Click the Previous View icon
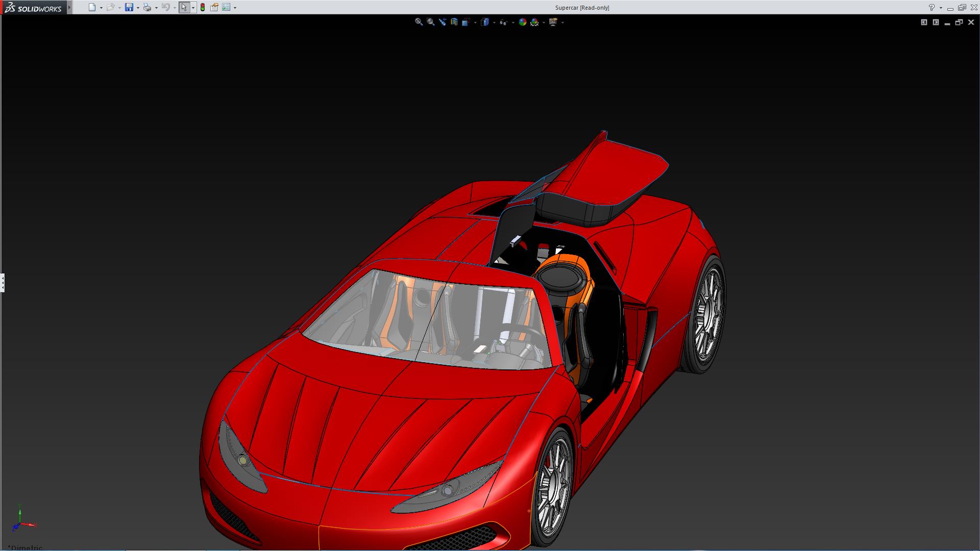This screenshot has width=980, height=551. [442, 22]
